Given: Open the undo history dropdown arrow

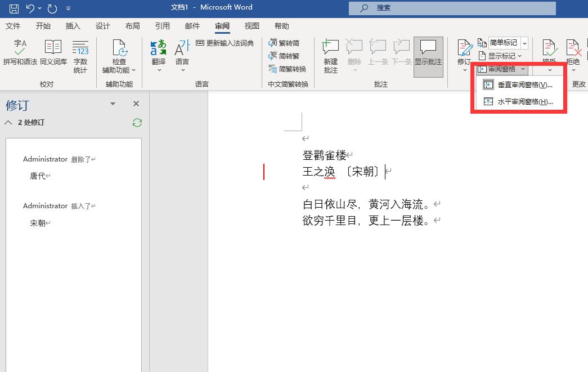Looking at the screenshot, I should (40, 8).
